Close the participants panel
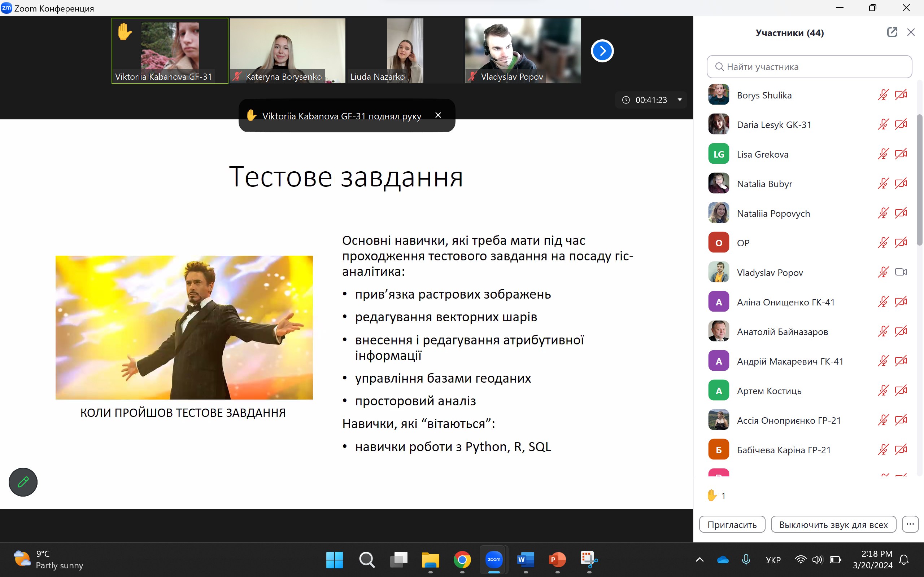 [x=911, y=32]
